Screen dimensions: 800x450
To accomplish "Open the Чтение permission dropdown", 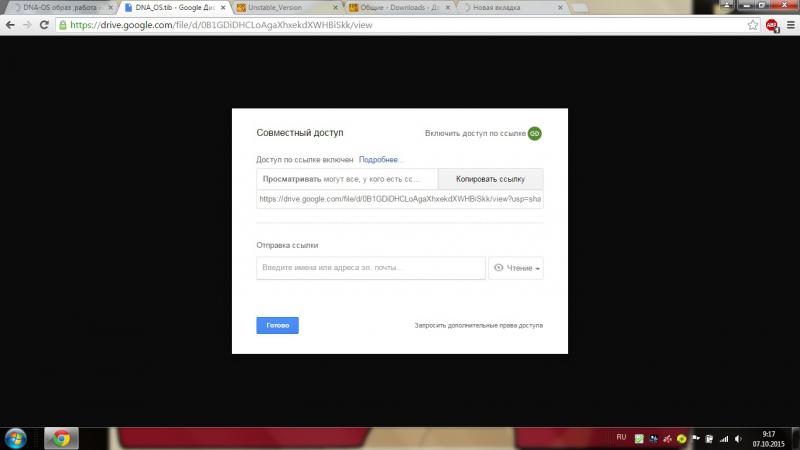I will click(x=518, y=268).
